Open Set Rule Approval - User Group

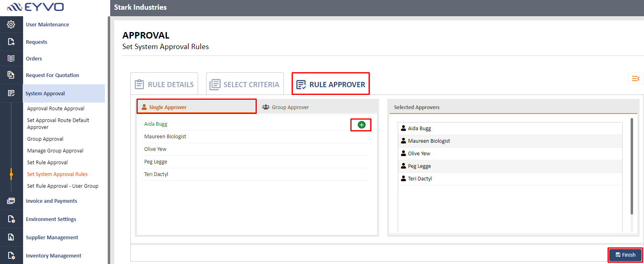[x=63, y=186]
